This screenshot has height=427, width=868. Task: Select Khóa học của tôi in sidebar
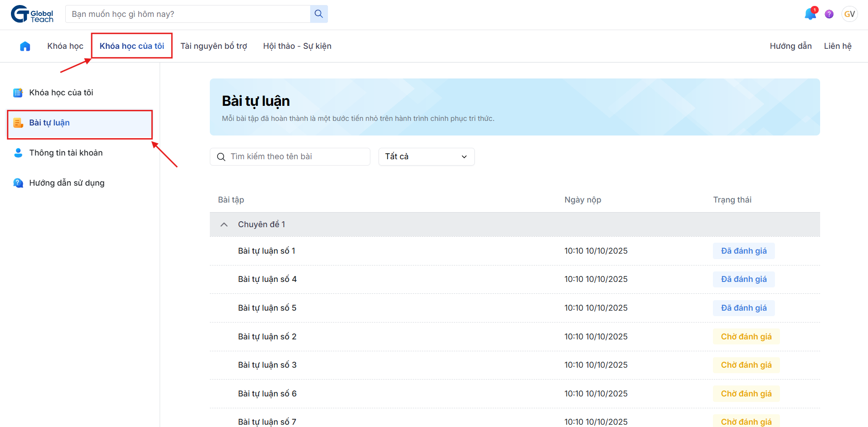click(x=61, y=93)
